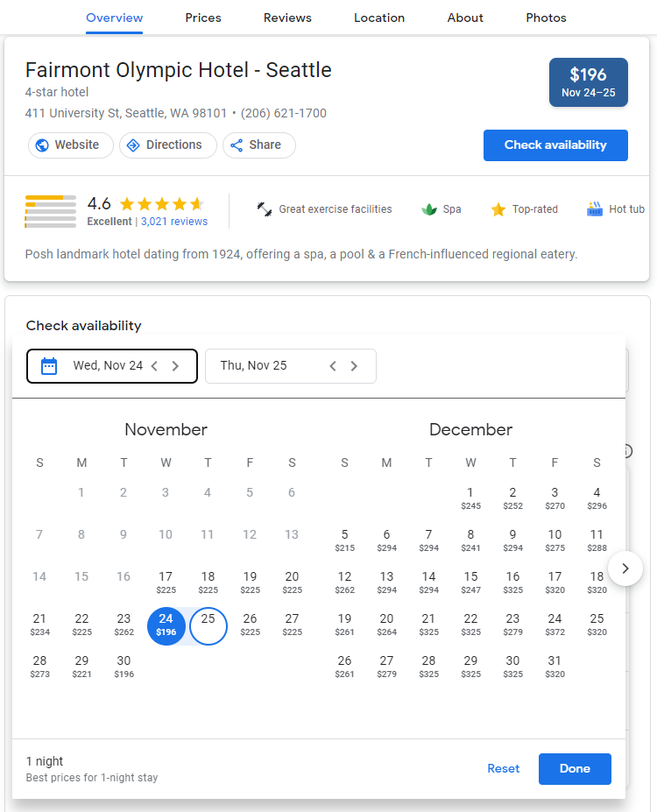Open the 3,021 reviews link
The height and width of the screenshot is (812, 657).
[174, 221]
